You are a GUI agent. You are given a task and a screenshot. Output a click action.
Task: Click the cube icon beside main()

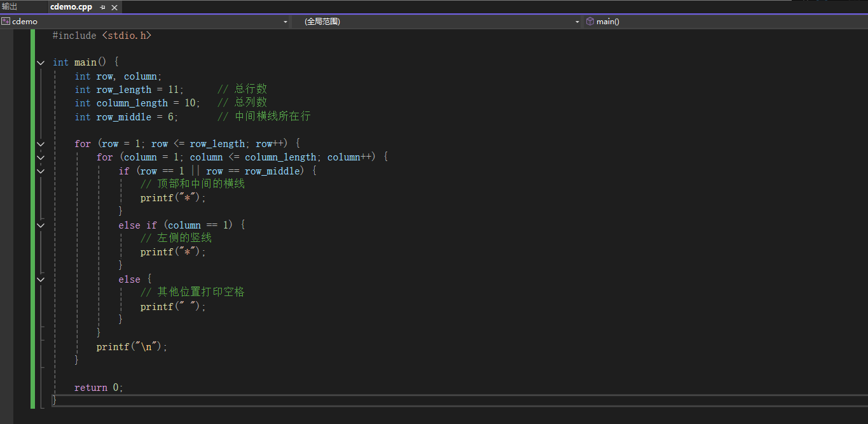589,21
